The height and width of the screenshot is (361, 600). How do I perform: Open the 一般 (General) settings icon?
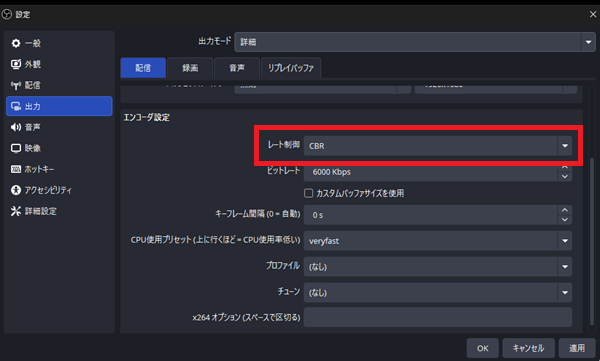point(16,43)
